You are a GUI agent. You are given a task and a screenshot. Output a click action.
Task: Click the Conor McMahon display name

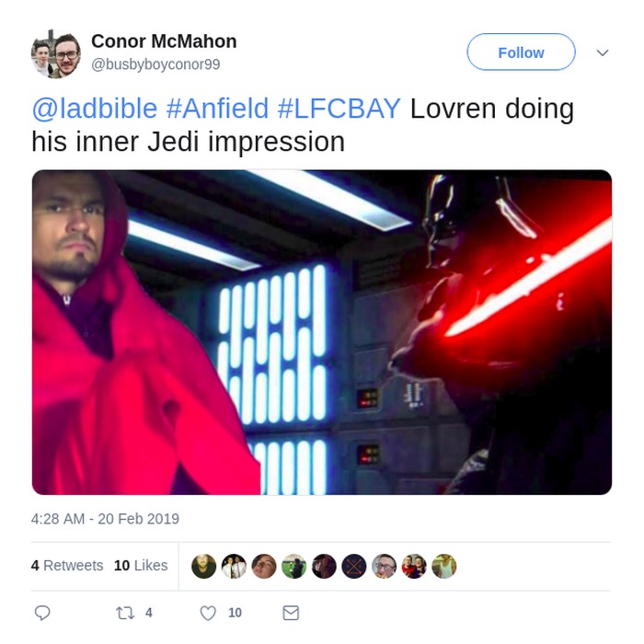[164, 41]
